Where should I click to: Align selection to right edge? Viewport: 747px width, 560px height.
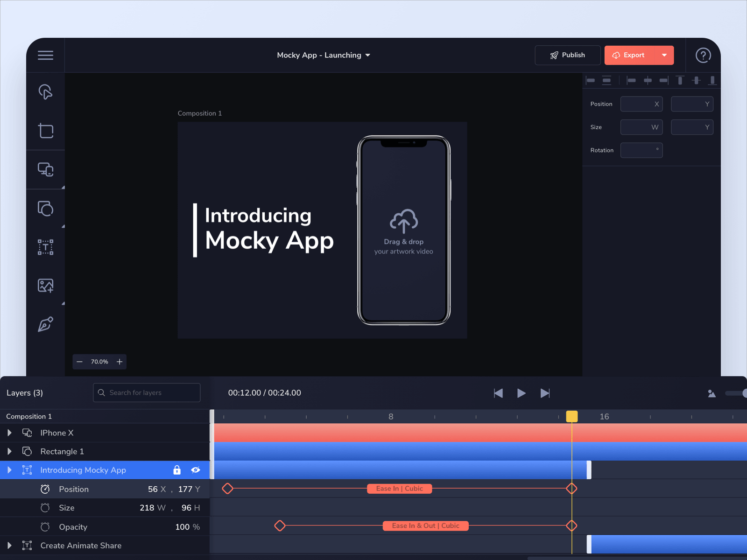coord(664,80)
